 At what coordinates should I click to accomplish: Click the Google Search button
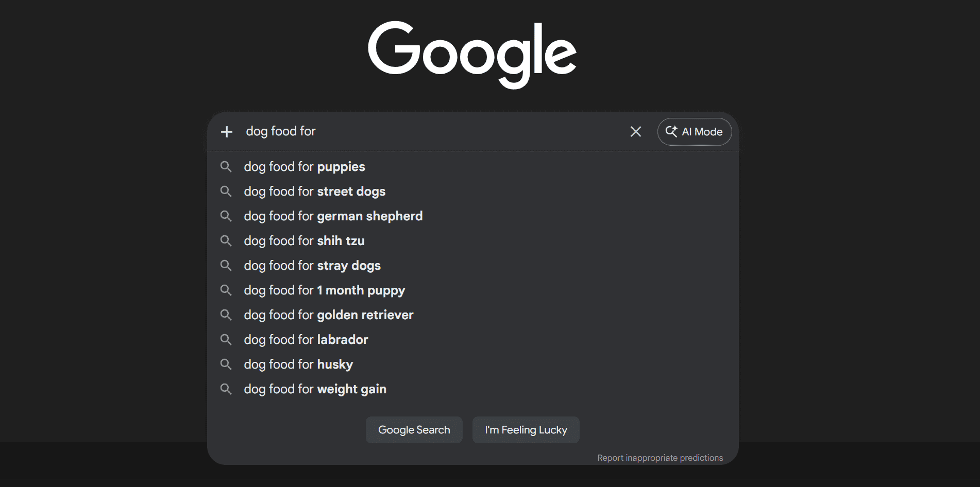414,429
